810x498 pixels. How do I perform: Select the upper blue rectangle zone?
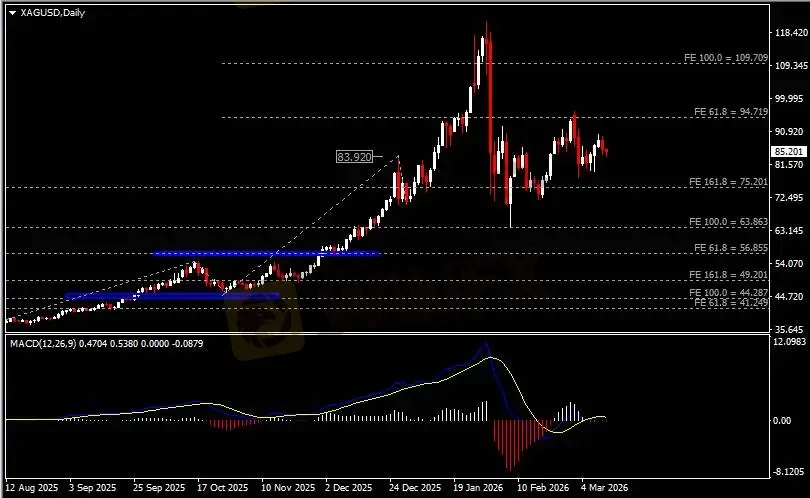(266, 253)
